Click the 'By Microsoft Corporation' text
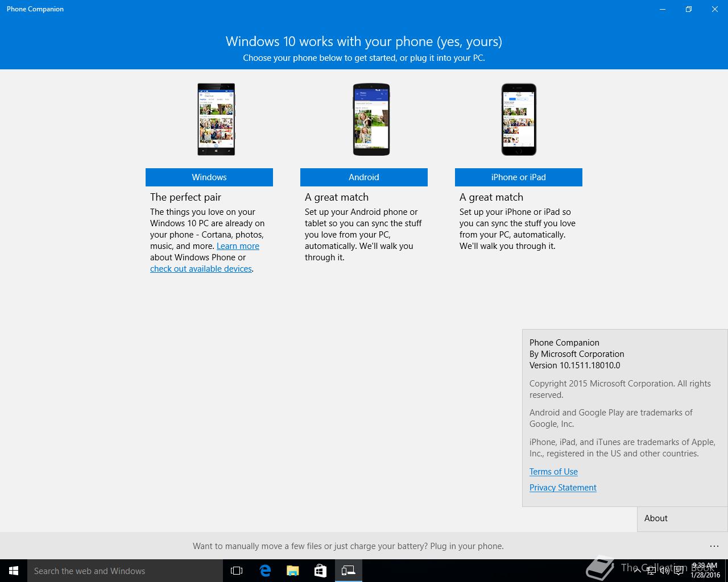Screen dimensions: 728x582 pos(577,354)
